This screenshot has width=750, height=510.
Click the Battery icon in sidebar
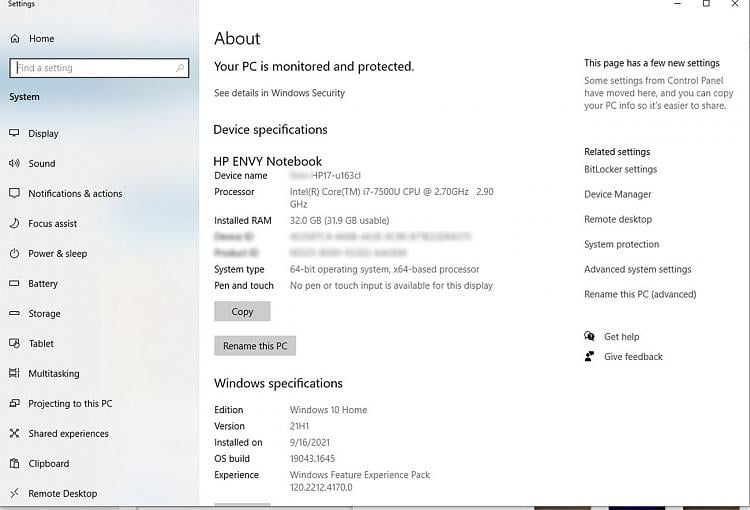coord(14,283)
